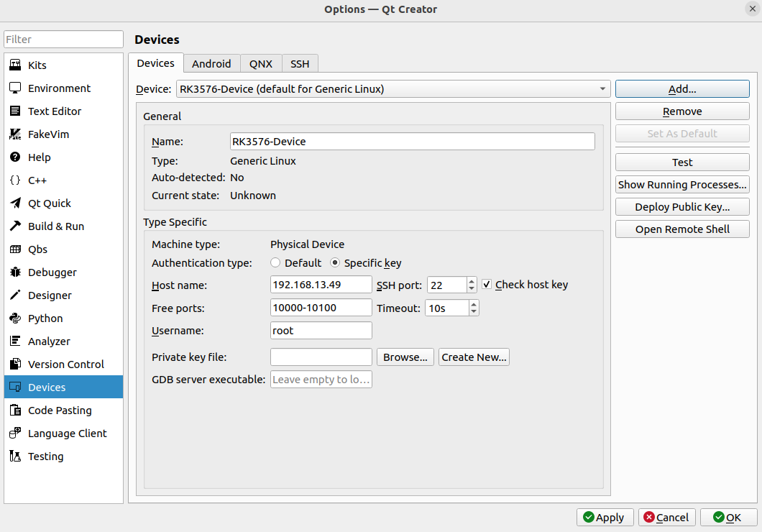The image size is (762, 532).
Task: Click the Text Editor icon
Action: [16, 111]
